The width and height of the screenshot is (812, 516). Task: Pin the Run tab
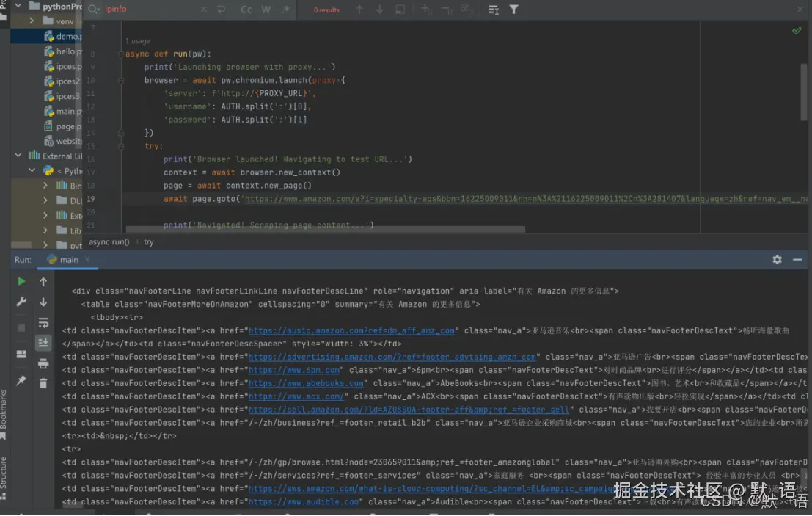pyautogui.click(x=21, y=380)
